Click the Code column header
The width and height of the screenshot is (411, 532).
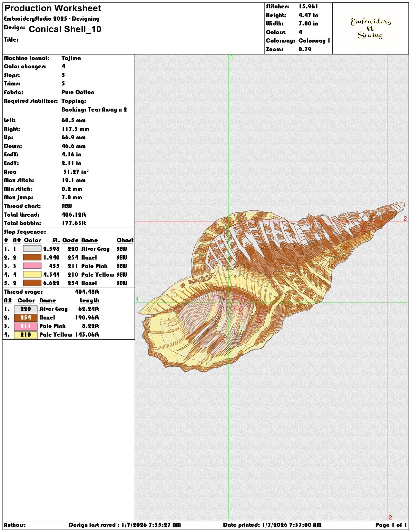click(x=70, y=240)
